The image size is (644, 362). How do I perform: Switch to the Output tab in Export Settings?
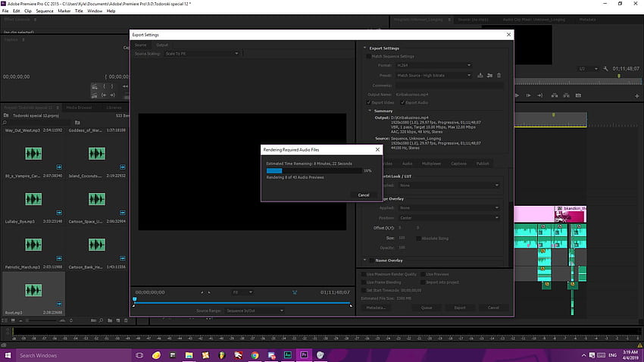click(162, 45)
